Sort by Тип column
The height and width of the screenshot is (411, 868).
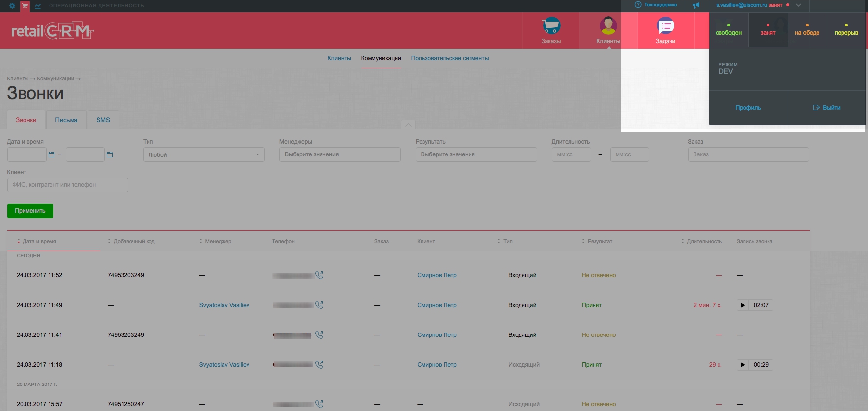click(505, 241)
